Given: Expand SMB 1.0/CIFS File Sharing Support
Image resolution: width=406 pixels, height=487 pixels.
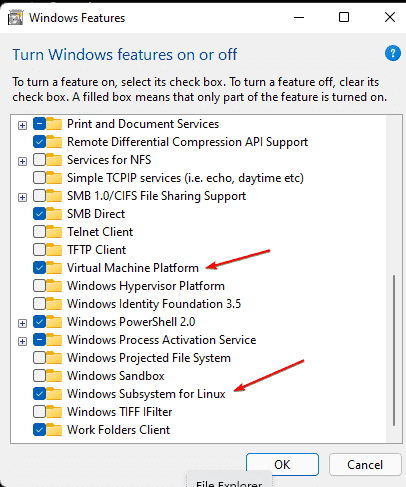Looking at the screenshot, I should pyautogui.click(x=22, y=197).
